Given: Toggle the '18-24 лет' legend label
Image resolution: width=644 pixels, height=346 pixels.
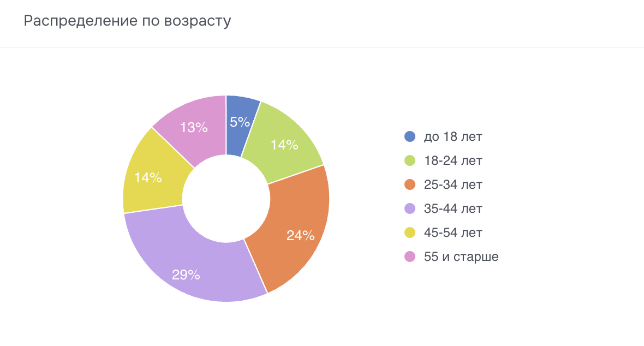Looking at the screenshot, I should [x=453, y=160].
